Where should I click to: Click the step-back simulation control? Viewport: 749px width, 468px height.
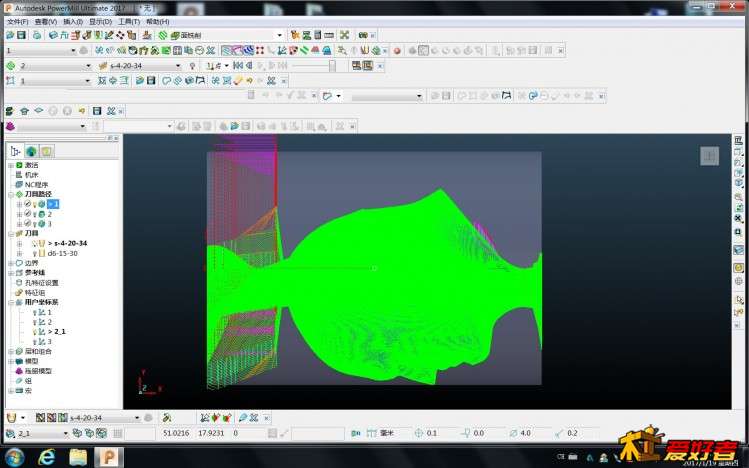249,65
